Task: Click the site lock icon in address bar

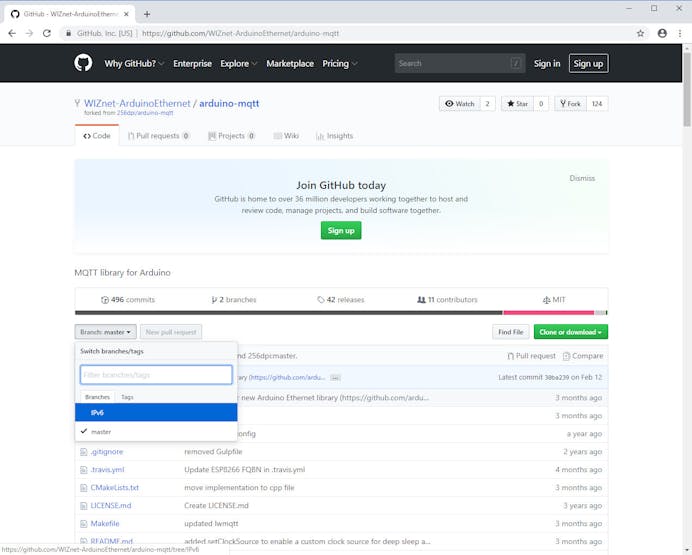Action: click(68, 33)
